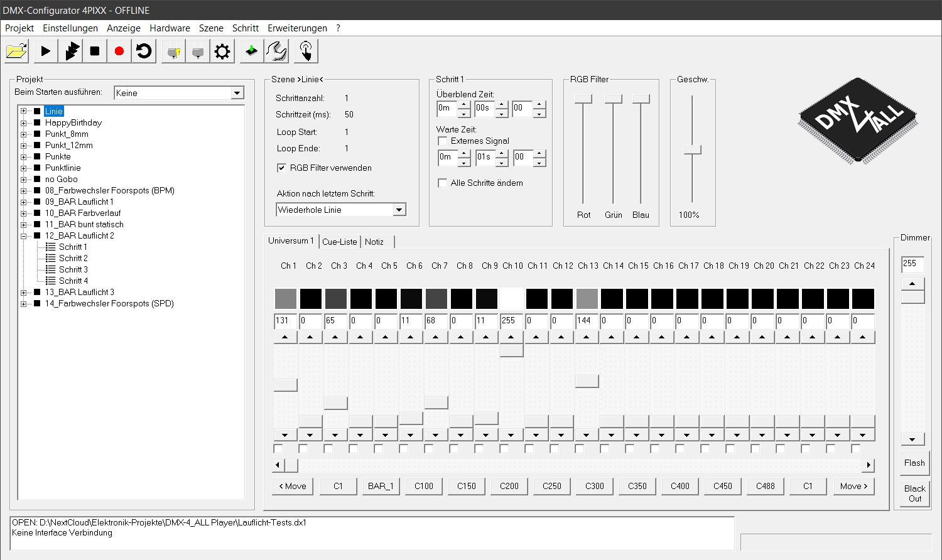Screen dimensions: 942x560
Task: Tick the checkbox under the Ch 3 fader
Action: click(328, 449)
